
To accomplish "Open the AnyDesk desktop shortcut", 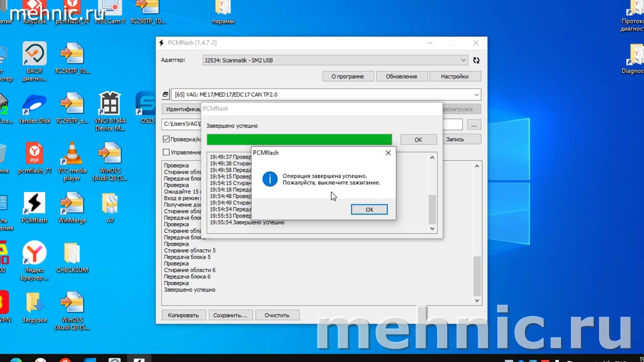I will coord(35,13).
